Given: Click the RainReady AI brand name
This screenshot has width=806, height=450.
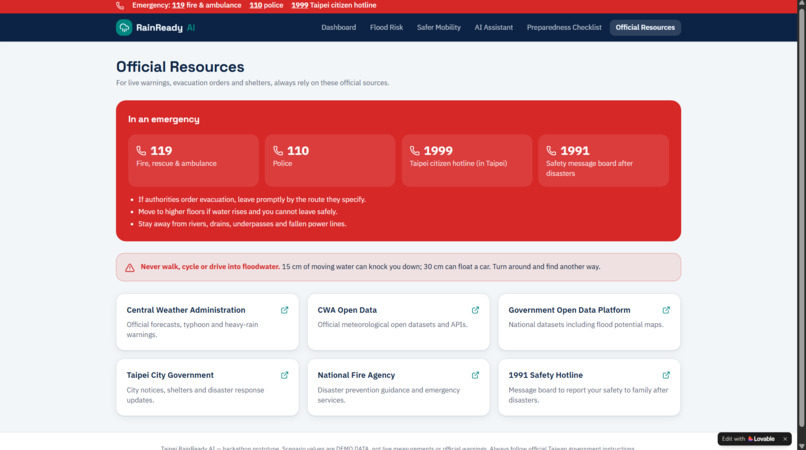Looking at the screenshot, I should [166, 28].
